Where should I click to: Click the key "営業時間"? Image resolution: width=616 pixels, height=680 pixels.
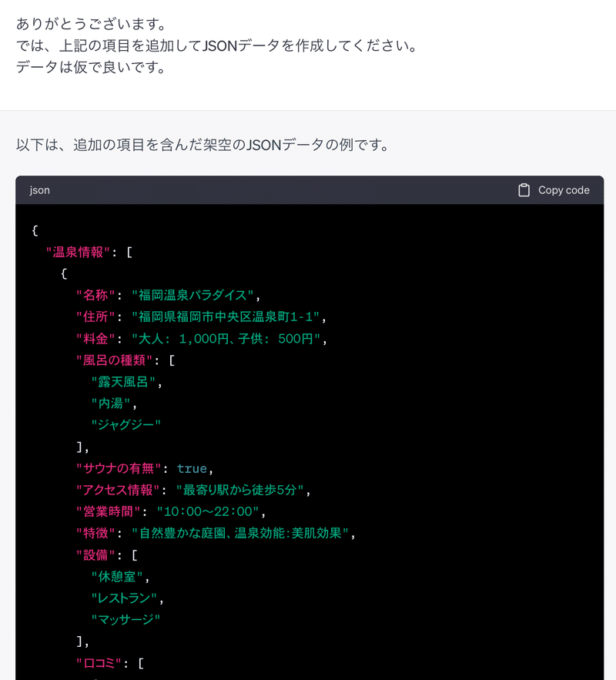[108, 512]
